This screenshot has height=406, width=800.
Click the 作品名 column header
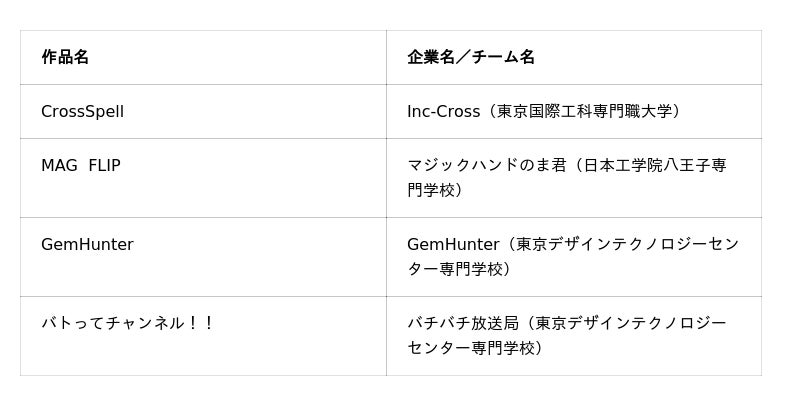(x=65, y=57)
